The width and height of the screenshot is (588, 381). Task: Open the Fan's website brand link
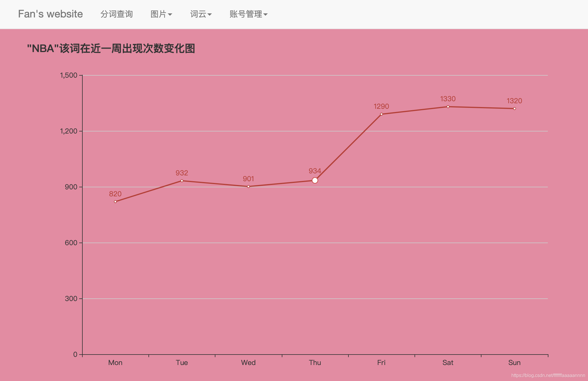point(50,14)
